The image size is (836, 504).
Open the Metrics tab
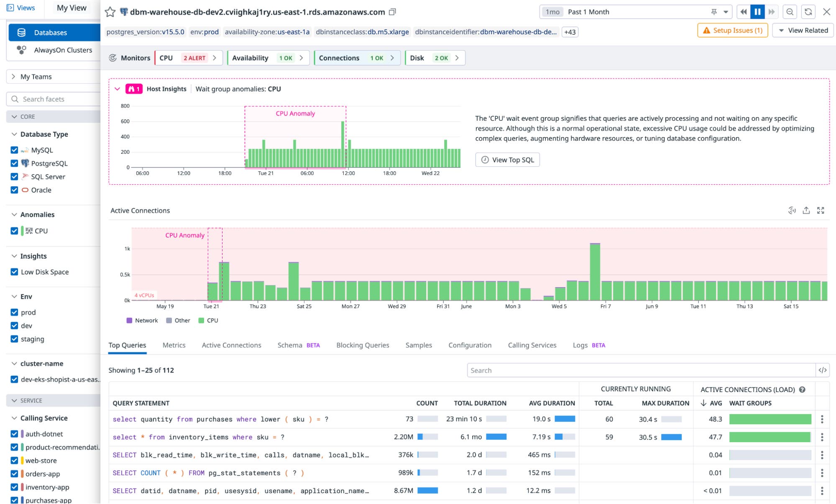(x=174, y=345)
